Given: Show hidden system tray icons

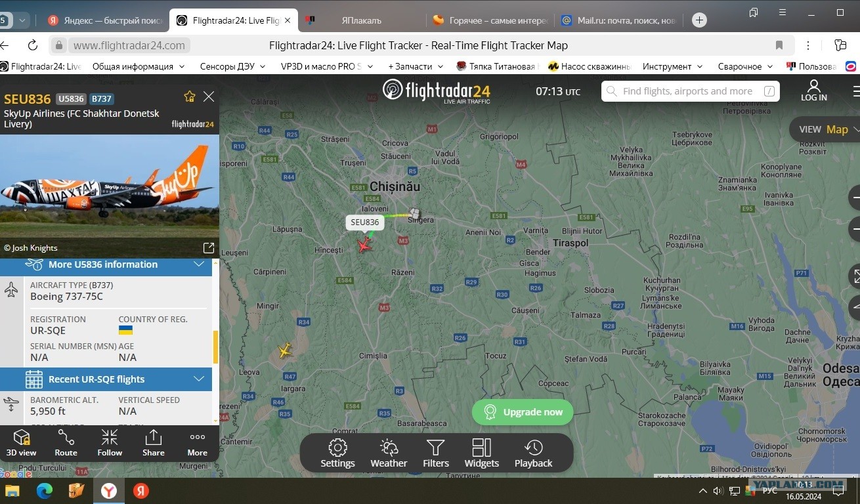Looking at the screenshot, I should point(703,491).
